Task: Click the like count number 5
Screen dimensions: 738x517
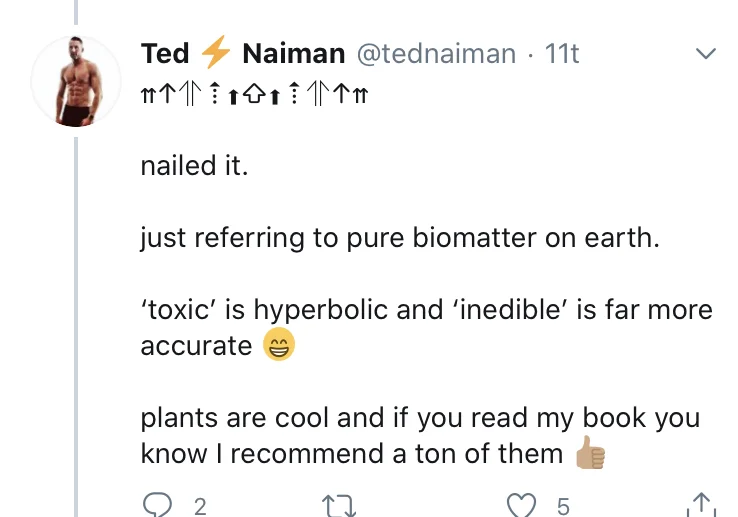Action: (x=562, y=507)
